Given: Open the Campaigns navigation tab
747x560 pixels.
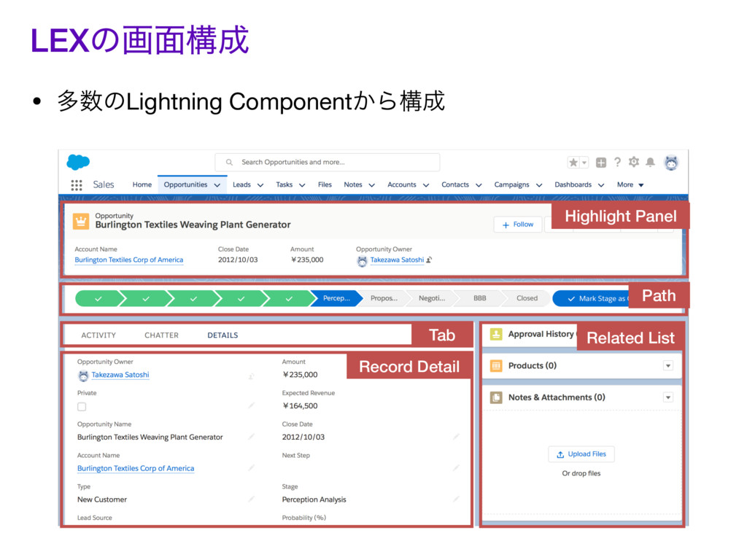Looking at the screenshot, I should [x=511, y=184].
